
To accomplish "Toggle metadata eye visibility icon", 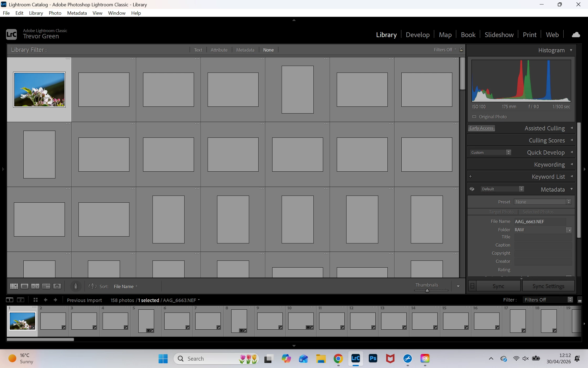I will [x=472, y=189].
